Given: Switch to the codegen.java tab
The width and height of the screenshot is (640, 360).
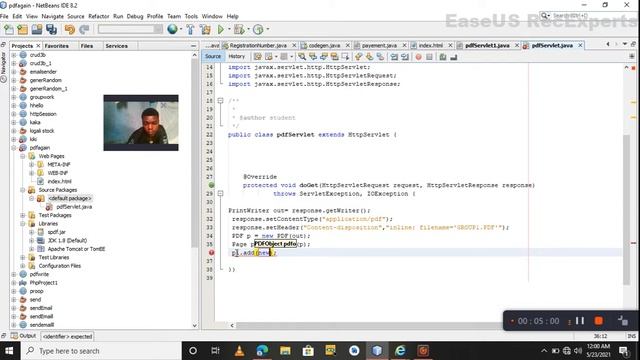Looking at the screenshot, I should click(324, 45).
